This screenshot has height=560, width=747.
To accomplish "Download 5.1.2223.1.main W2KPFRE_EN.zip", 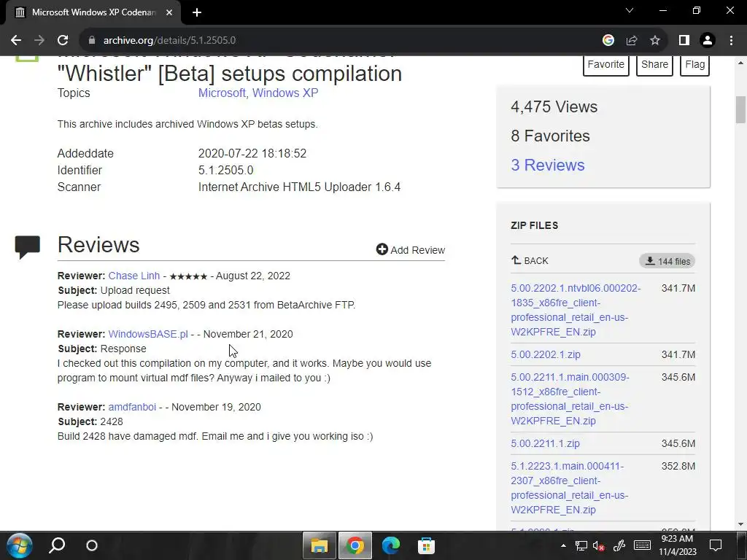I will tap(569, 488).
